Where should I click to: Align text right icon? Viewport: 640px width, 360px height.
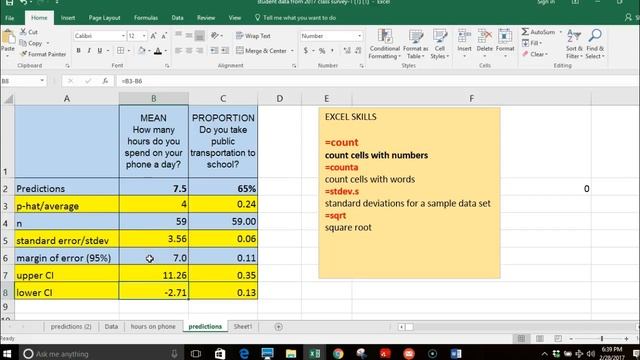200,51
